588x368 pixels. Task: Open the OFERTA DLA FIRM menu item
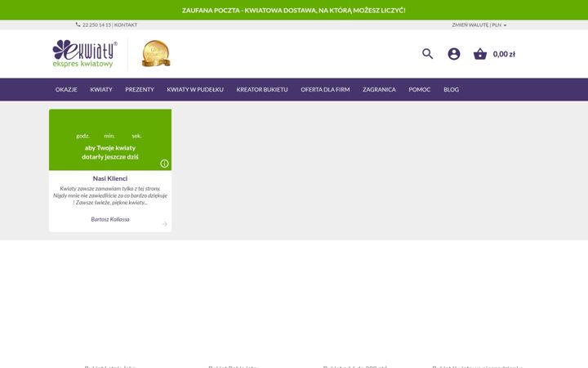tap(325, 89)
